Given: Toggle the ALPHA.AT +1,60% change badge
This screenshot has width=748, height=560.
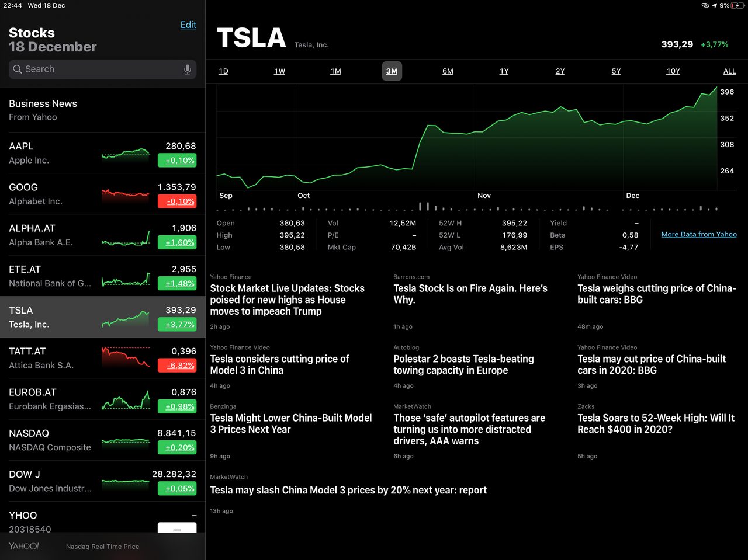Looking at the screenshot, I should (x=177, y=242).
